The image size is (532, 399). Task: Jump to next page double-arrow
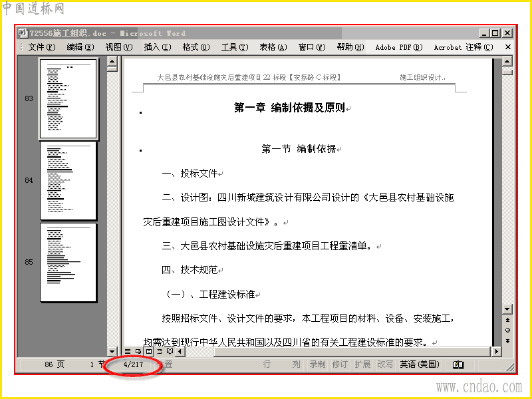tap(507, 341)
